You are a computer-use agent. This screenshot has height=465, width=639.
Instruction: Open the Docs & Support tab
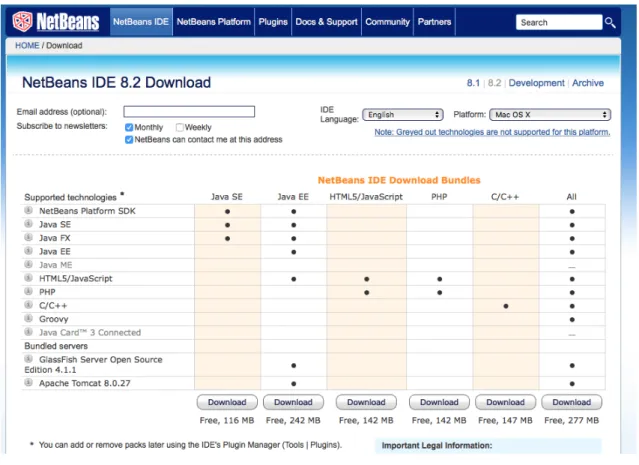point(326,22)
